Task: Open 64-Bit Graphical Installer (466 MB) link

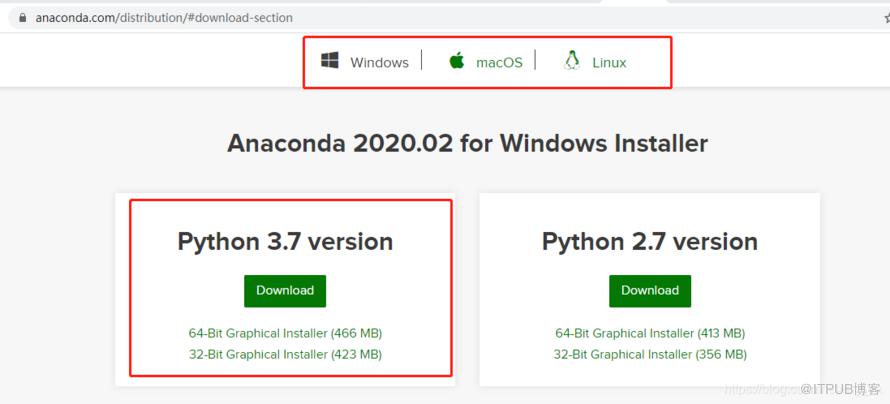Action: point(286,333)
